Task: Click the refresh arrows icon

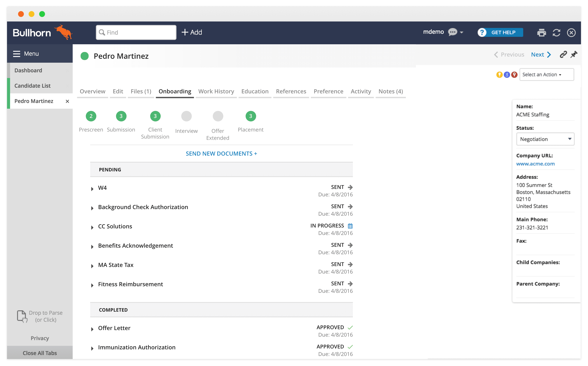Action: [x=556, y=32]
